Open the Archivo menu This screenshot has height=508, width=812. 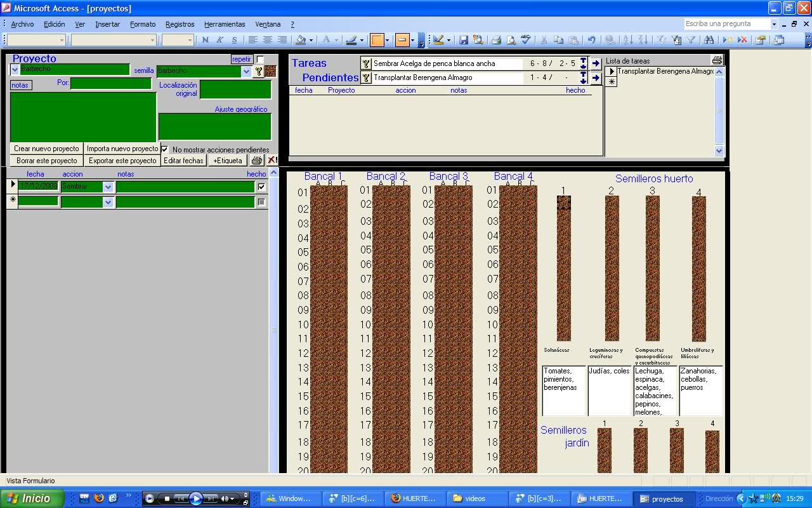(x=22, y=24)
